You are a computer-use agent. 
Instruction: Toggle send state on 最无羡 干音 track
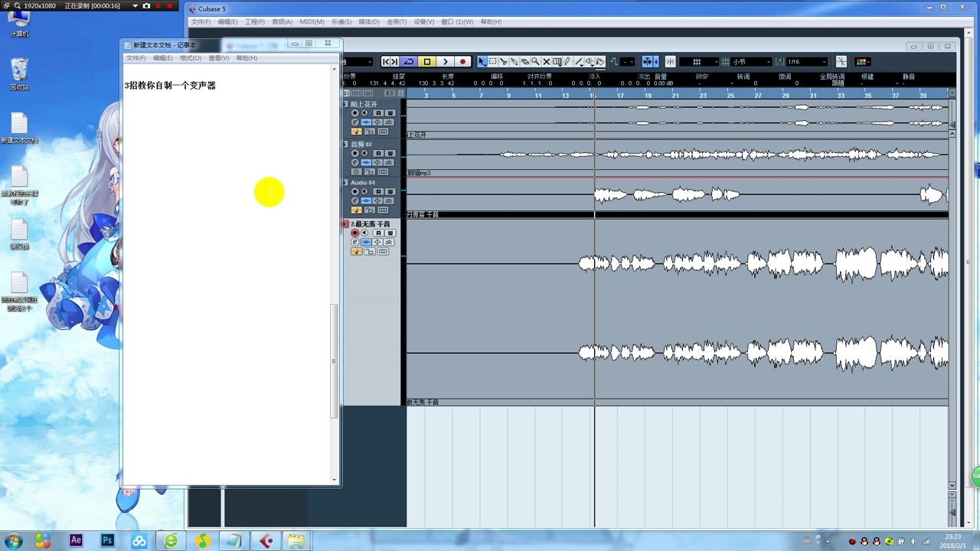click(x=389, y=242)
